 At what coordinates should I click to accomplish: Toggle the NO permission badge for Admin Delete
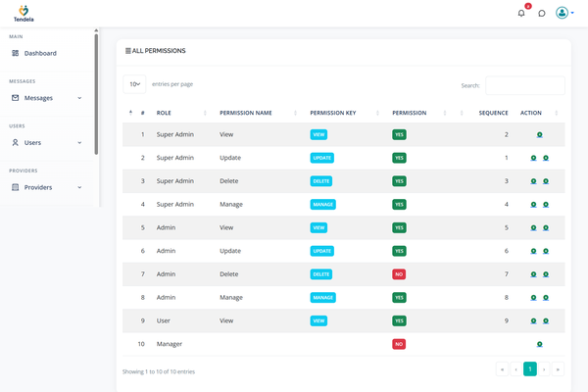399,274
